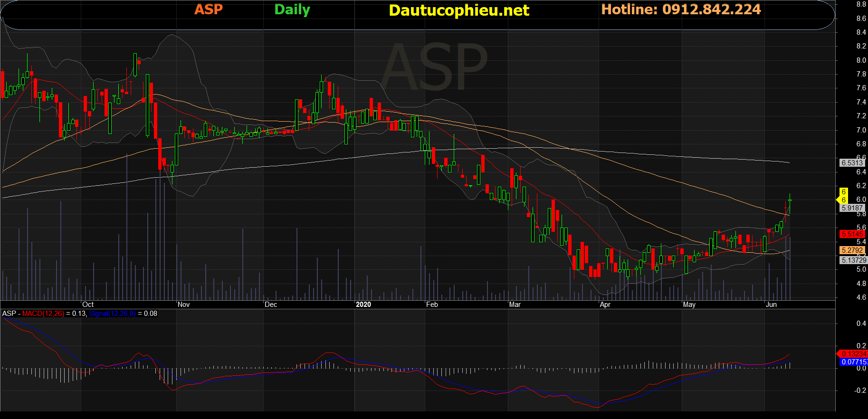Click the green Daily timeframe label
Viewport: 868px width, 419px height.
292,10
